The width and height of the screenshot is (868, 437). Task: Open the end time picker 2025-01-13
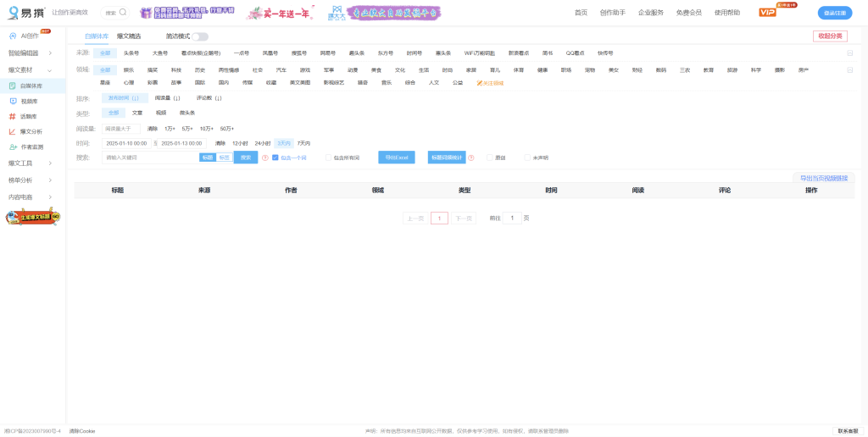point(181,143)
